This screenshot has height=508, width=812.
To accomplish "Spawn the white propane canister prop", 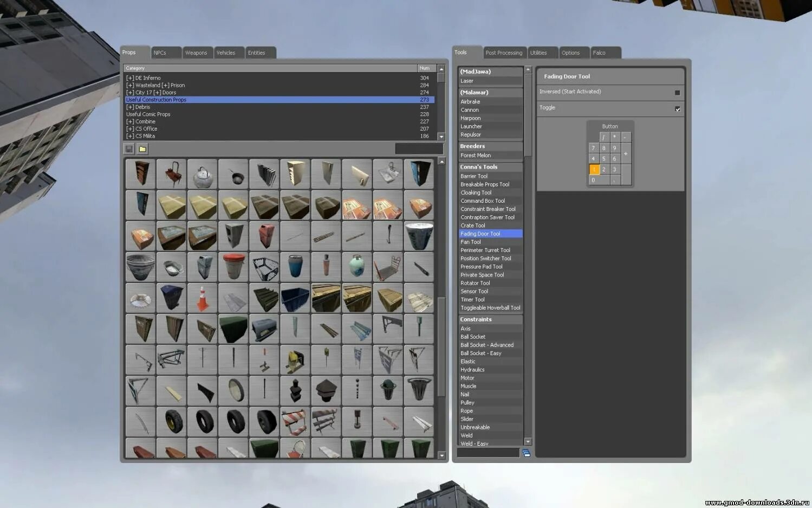I will (x=357, y=267).
